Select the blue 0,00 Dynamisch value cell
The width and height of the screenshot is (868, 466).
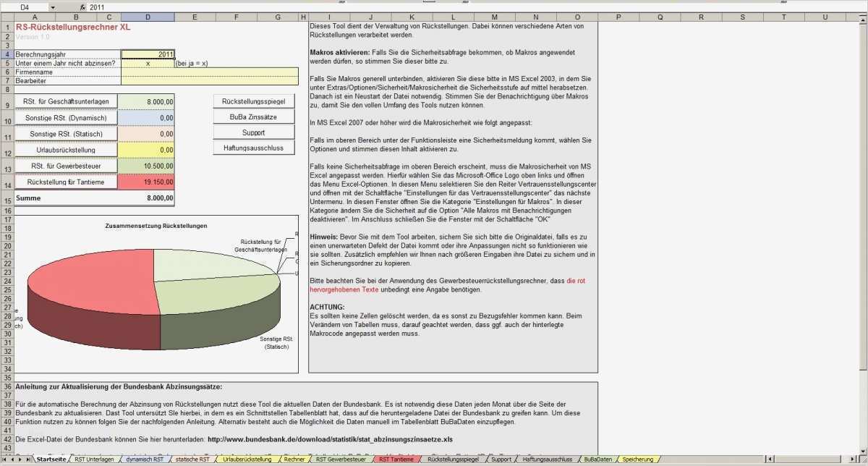point(148,118)
